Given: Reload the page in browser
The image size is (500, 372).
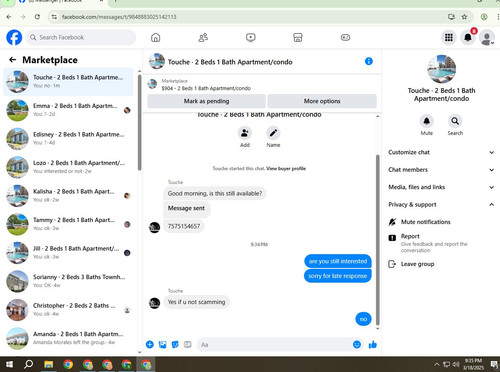Looking at the screenshot, I should click(x=37, y=17).
